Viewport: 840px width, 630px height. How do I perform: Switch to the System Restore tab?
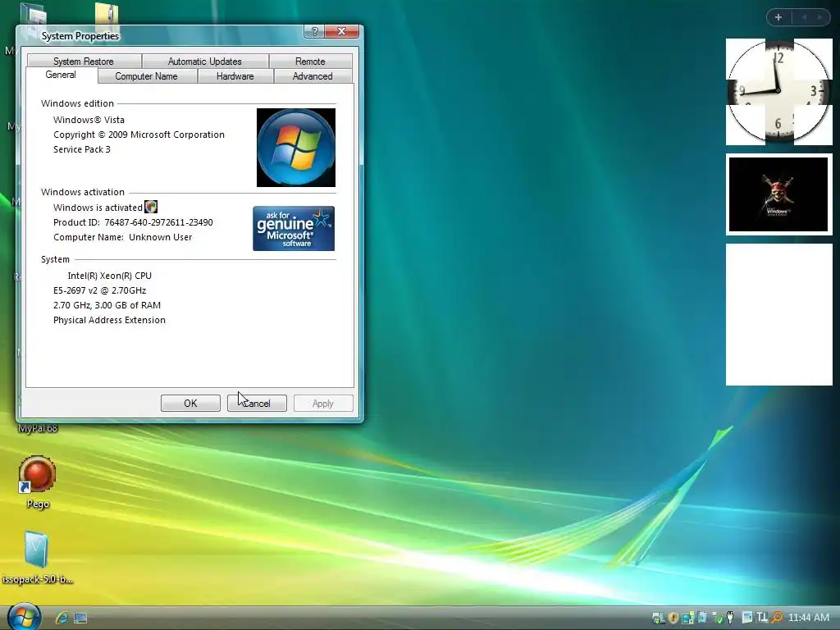pyautogui.click(x=84, y=61)
